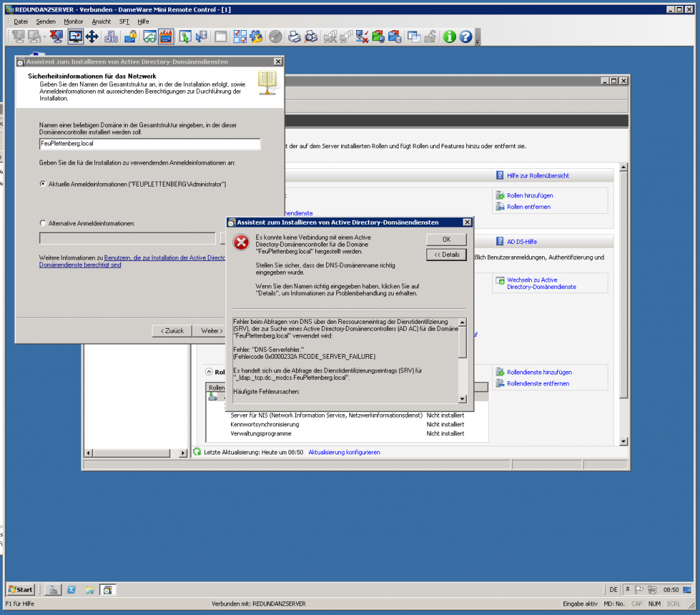Viewport: 700px width, 615px height.
Task: Click the green folder transfer icon
Action: pos(378,37)
